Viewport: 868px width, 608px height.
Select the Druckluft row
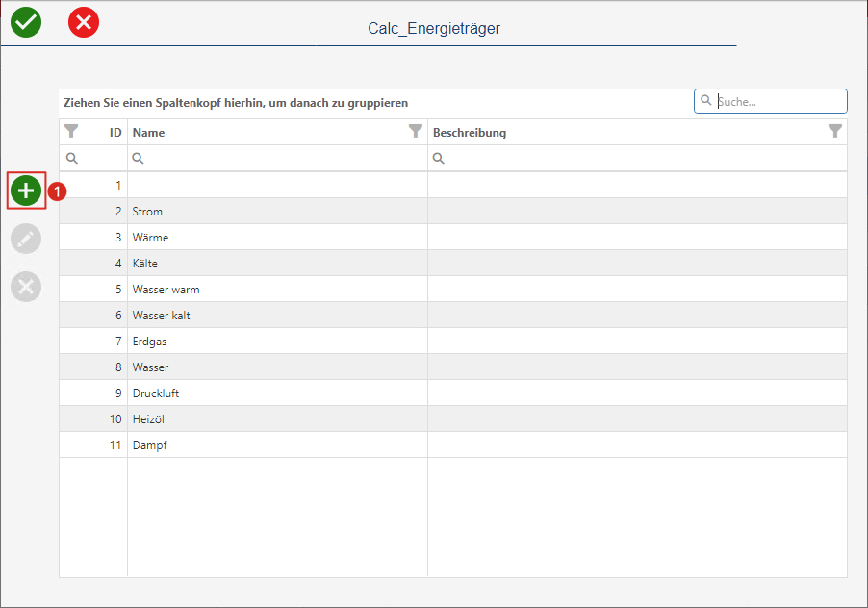click(x=453, y=393)
